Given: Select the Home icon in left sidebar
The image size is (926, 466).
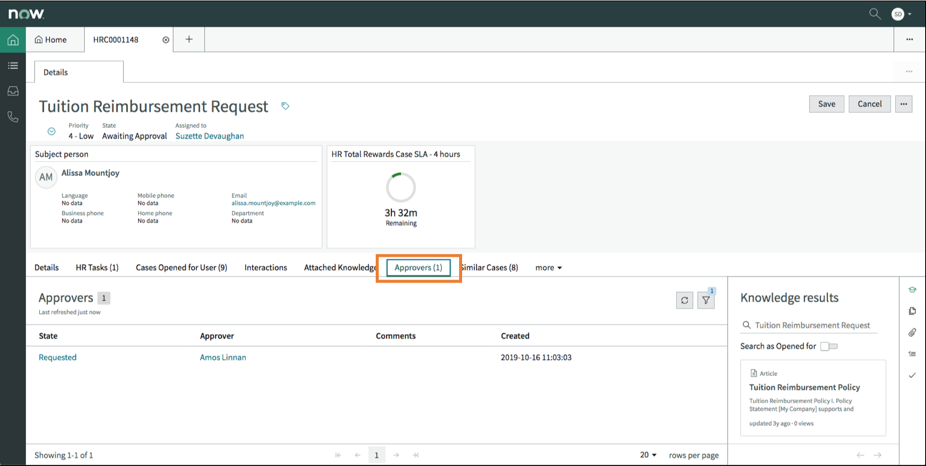Looking at the screenshot, I should click(13, 40).
